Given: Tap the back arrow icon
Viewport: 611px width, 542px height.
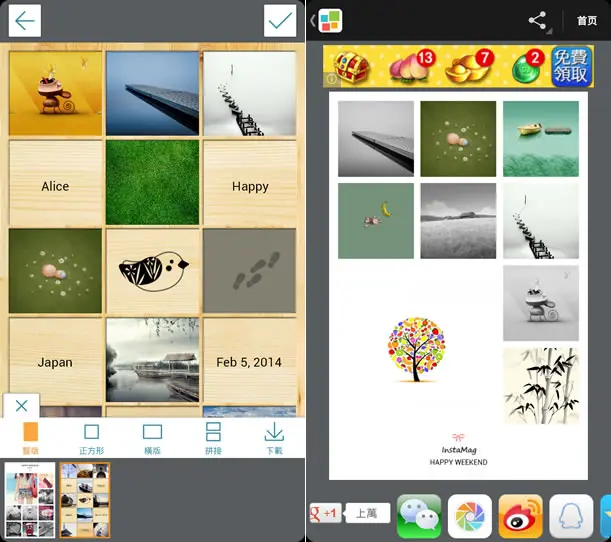Looking at the screenshot, I should (25, 21).
